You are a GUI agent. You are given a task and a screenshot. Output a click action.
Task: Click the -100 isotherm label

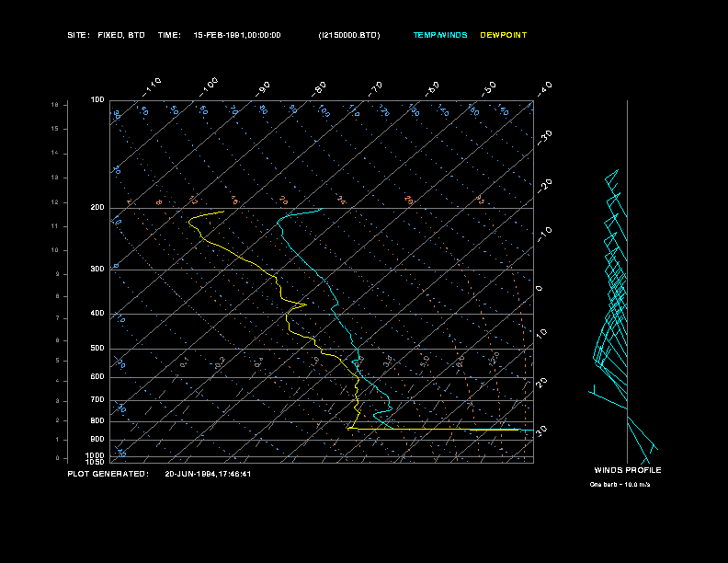(x=209, y=87)
